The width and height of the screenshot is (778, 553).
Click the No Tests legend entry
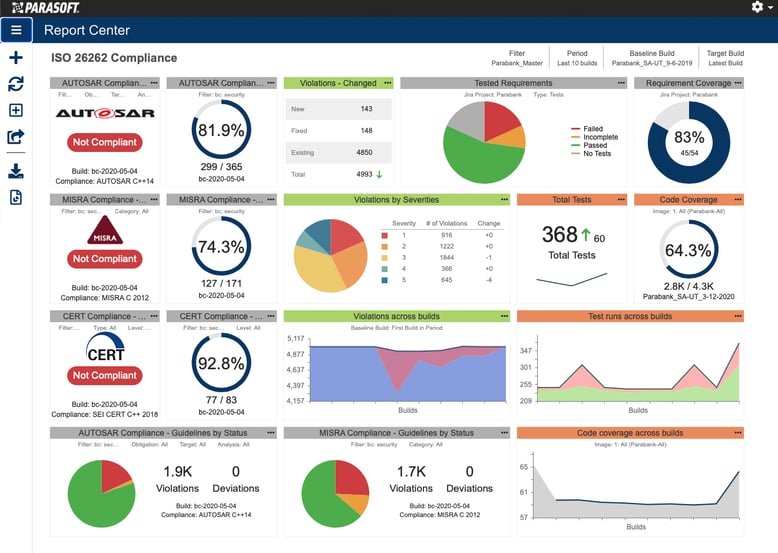(x=591, y=154)
